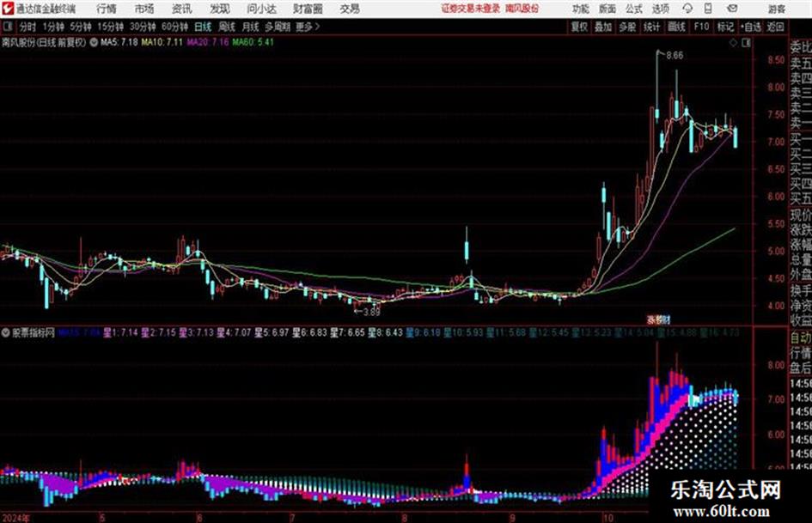Image resolution: width=812 pixels, height=523 pixels.
Task: Switch to the 分时 period tab
Action: pos(28,27)
